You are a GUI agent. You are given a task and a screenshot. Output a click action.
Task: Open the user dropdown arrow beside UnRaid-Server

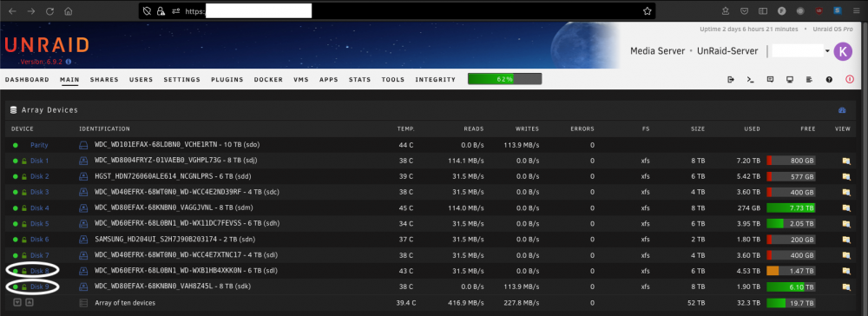pyautogui.click(x=827, y=51)
